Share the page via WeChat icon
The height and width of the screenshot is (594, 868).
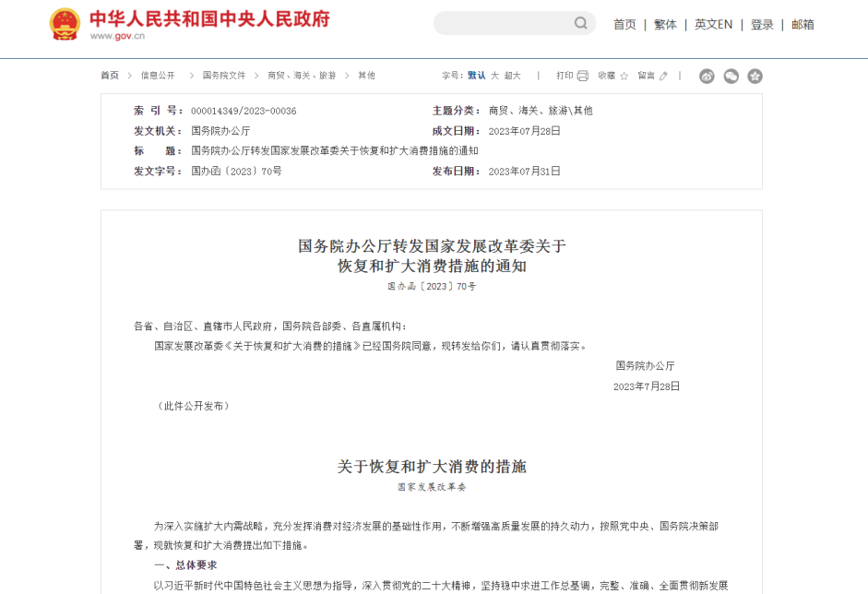[731, 77]
